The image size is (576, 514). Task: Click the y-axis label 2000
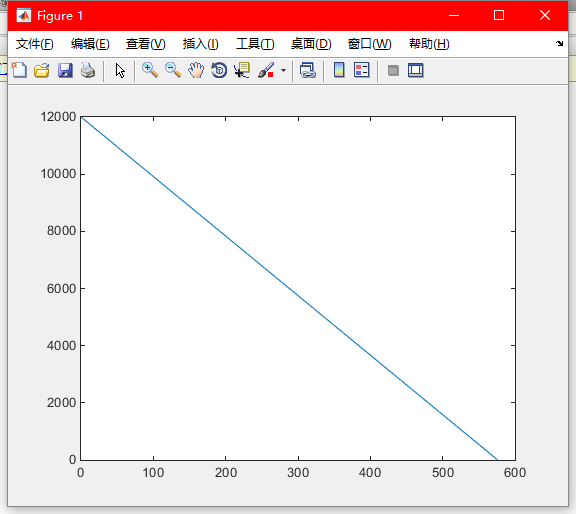pyautogui.click(x=61, y=403)
